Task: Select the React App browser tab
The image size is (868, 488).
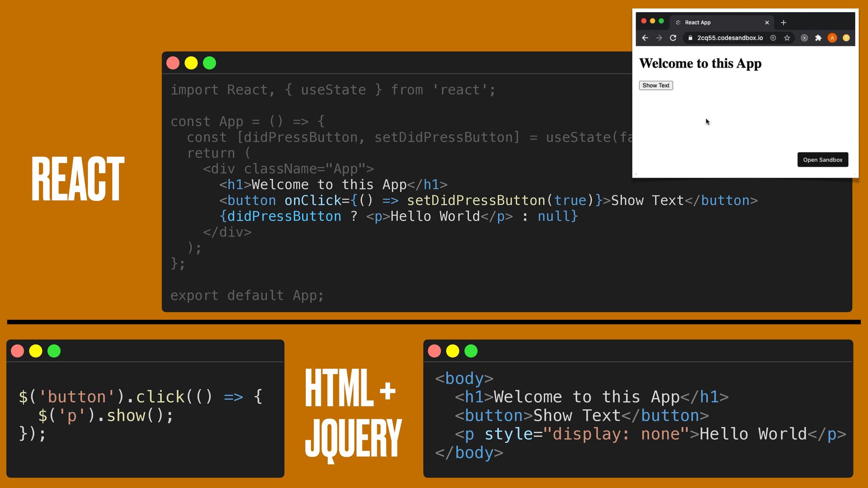Action: point(722,23)
